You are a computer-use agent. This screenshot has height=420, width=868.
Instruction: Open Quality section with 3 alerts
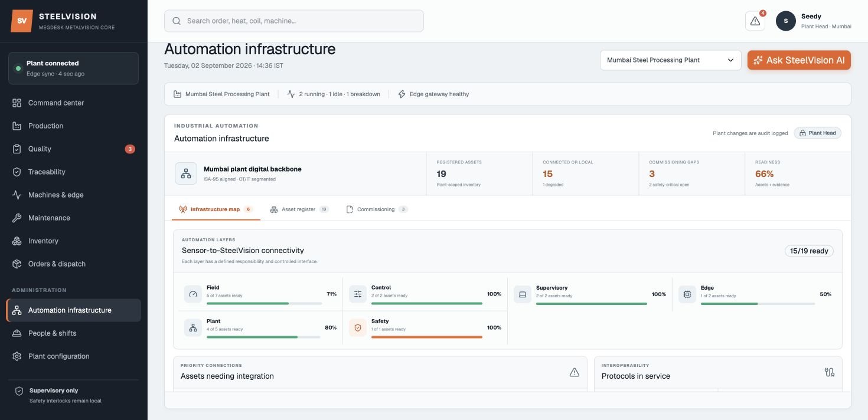click(74, 149)
